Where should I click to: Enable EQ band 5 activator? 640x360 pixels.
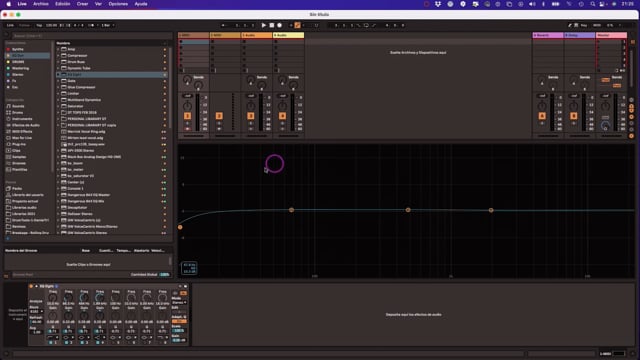(x=113, y=342)
